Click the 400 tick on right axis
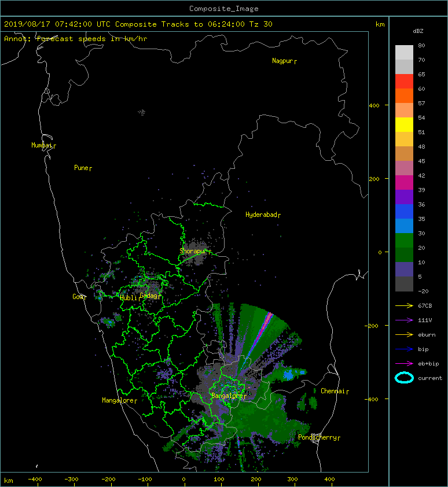 click(x=374, y=105)
